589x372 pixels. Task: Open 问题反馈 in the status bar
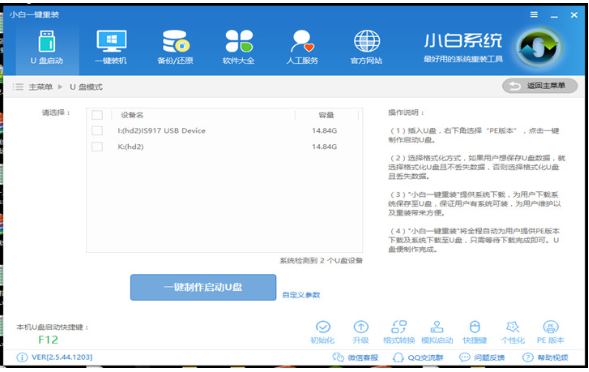pyautogui.click(x=482, y=357)
